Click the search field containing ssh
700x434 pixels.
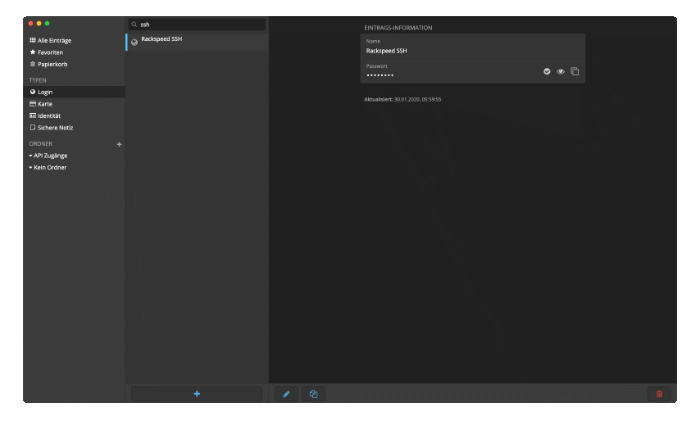[200, 24]
